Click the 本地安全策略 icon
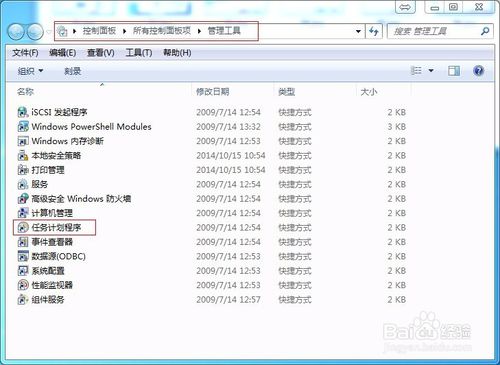Screen dimensions: 500x365 [x=23, y=156]
